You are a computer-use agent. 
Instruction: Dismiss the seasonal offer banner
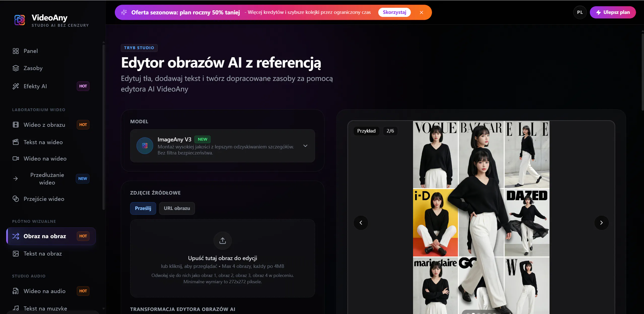click(421, 12)
